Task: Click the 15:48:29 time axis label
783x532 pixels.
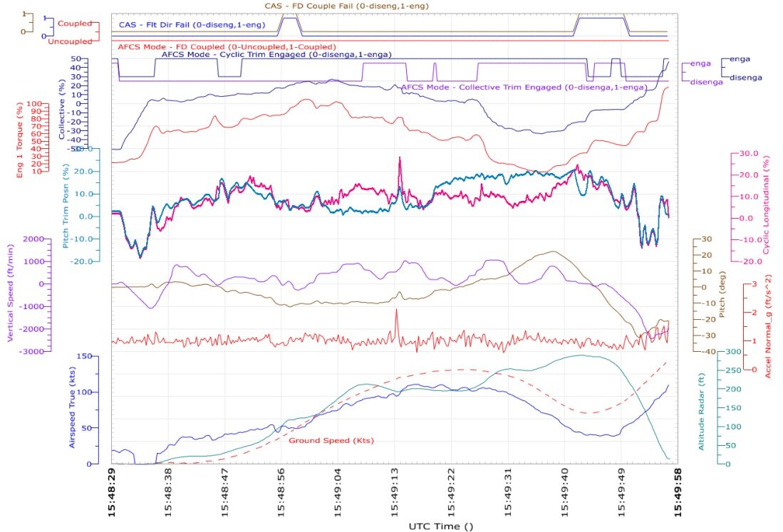Action: 111,491
